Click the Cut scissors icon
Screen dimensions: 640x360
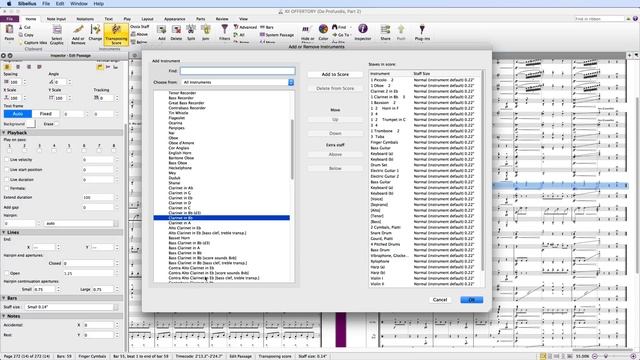[21, 27]
